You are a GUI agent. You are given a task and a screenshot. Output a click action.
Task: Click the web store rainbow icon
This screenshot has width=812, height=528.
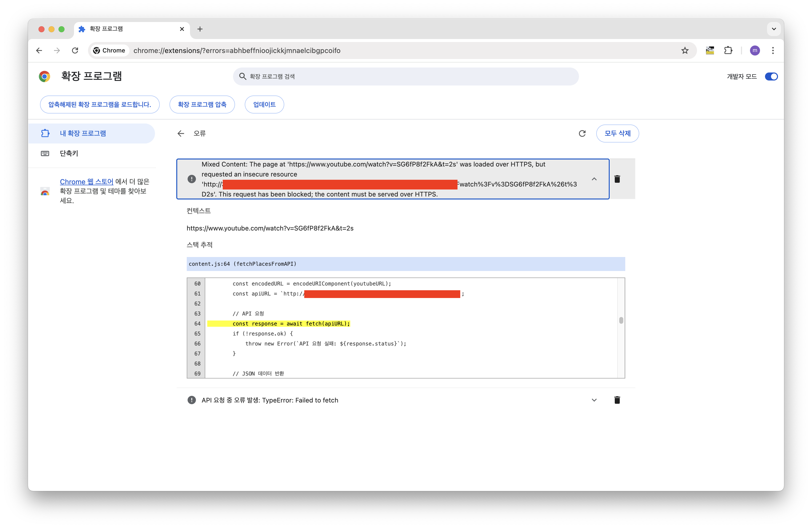click(45, 191)
